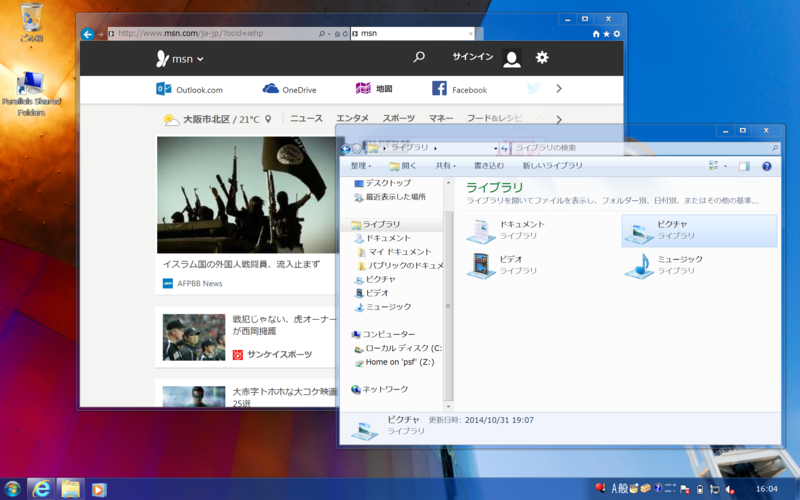Expand the 整理 menu in Explorer
The width and height of the screenshot is (800, 500).
(x=361, y=166)
